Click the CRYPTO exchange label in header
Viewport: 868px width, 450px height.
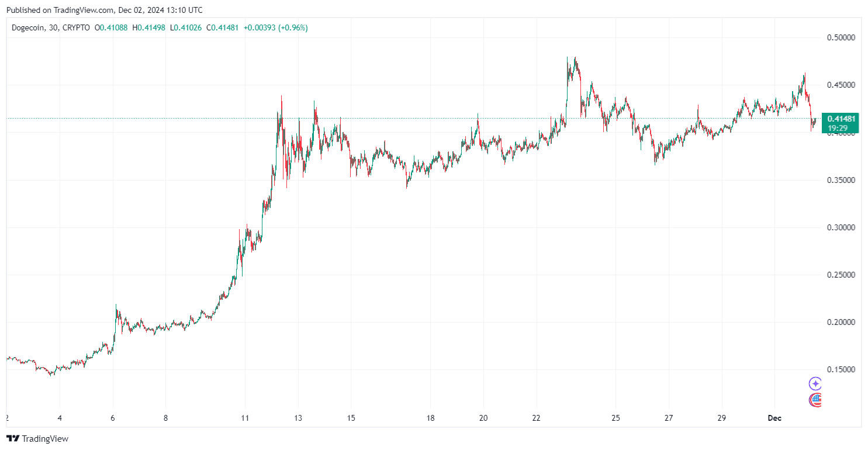75,27
